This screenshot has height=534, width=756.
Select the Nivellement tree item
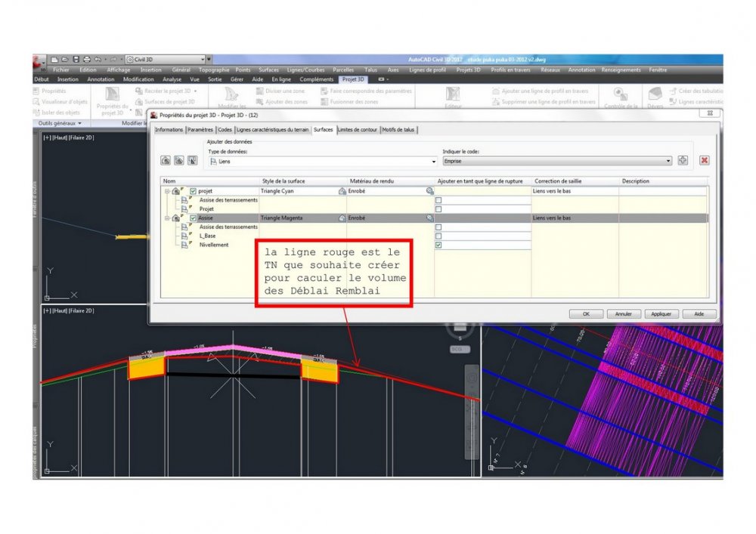click(x=214, y=245)
